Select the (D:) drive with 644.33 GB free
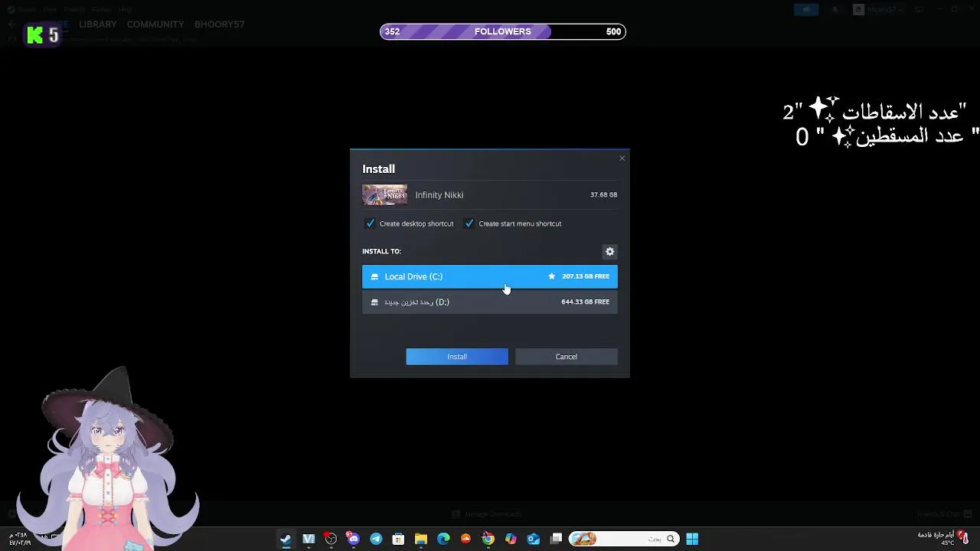 (490, 302)
